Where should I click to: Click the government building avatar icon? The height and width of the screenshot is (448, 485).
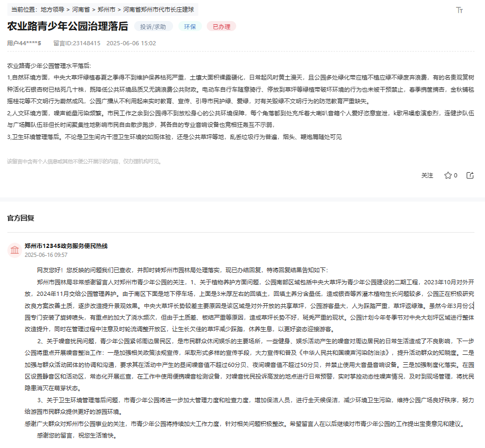pos(15,250)
